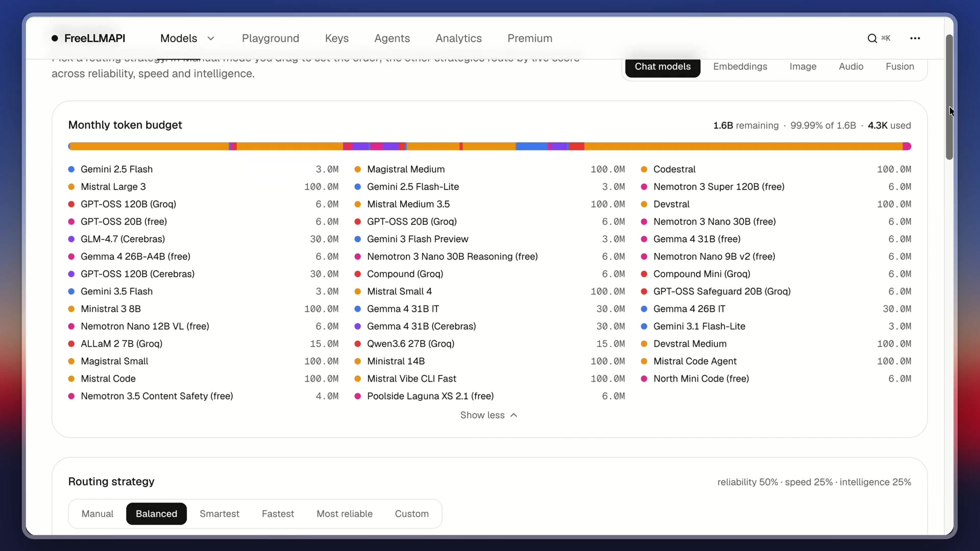This screenshot has height=551, width=980.
Task: Open the Playground nav item
Action: click(271, 38)
